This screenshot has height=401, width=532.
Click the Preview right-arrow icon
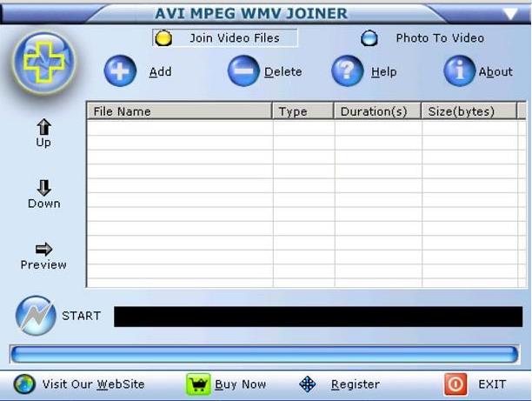pyautogui.click(x=43, y=250)
